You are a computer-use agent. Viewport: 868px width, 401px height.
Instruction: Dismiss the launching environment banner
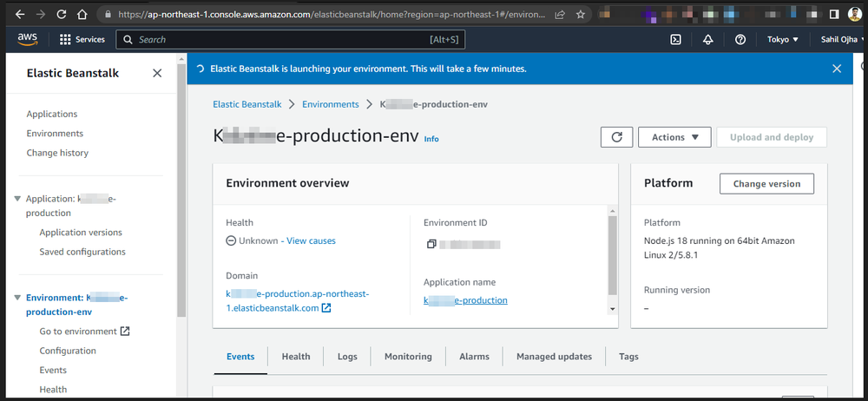[x=837, y=69]
